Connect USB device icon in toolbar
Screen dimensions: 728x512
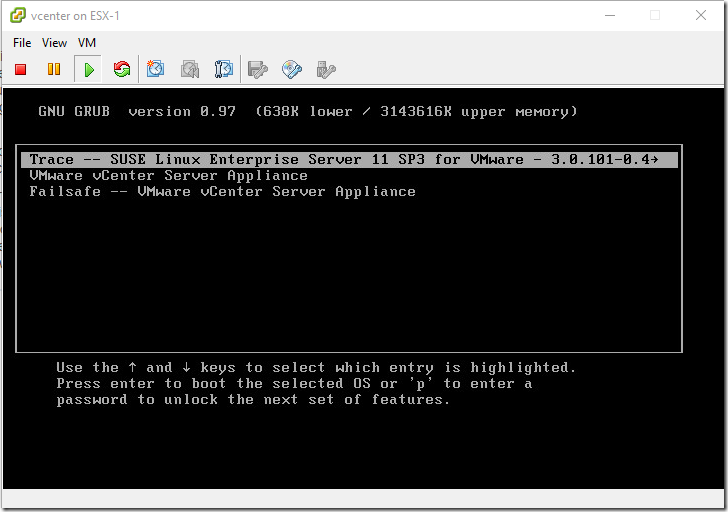(x=326, y=70)
